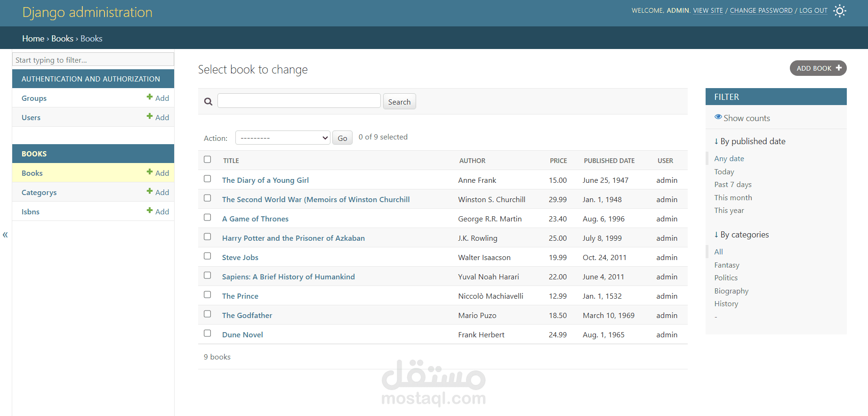Follow the VIEW SITE link
Image resolution: width=868 pixels, height=416 pixels.
pos(708,10)
